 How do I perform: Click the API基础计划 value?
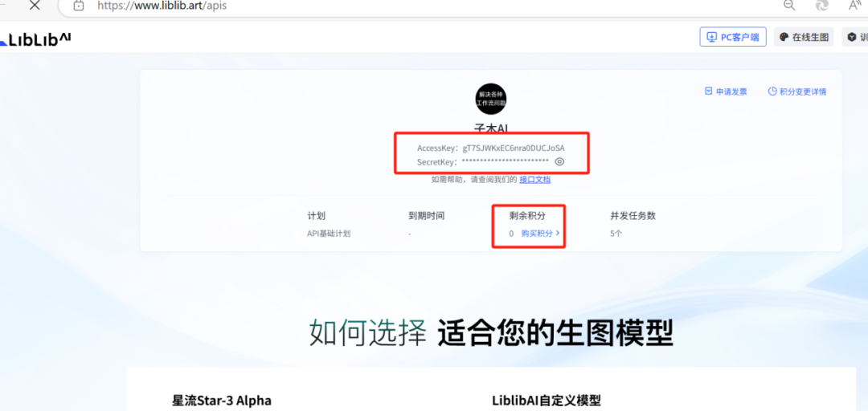coord(329,234)
